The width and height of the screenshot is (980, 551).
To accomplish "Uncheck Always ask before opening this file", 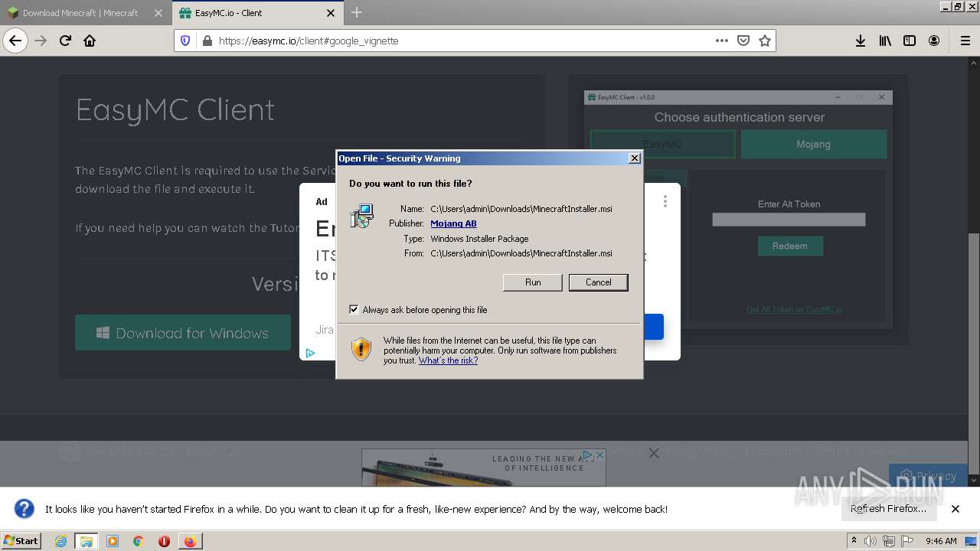I will click(354, 309).
